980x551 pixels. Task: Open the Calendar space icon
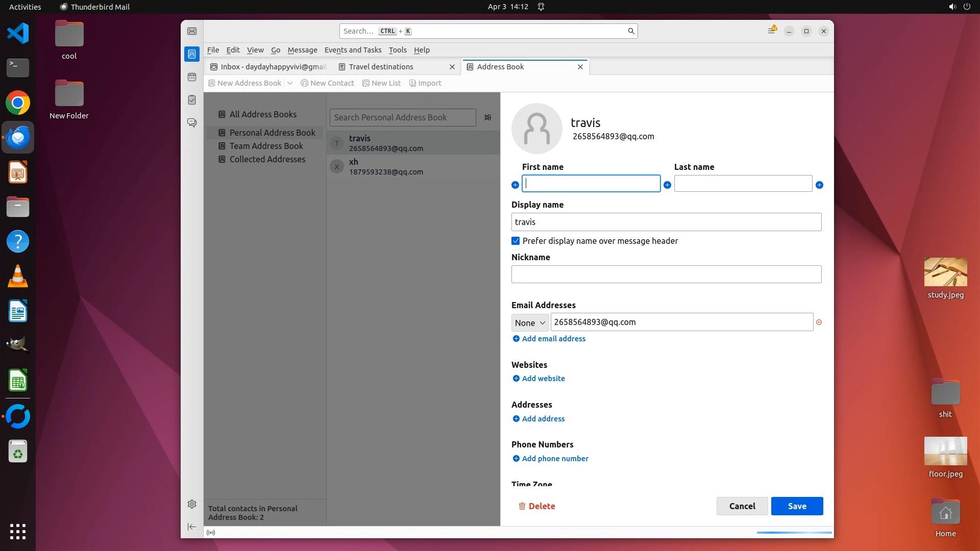coord(192,77)
